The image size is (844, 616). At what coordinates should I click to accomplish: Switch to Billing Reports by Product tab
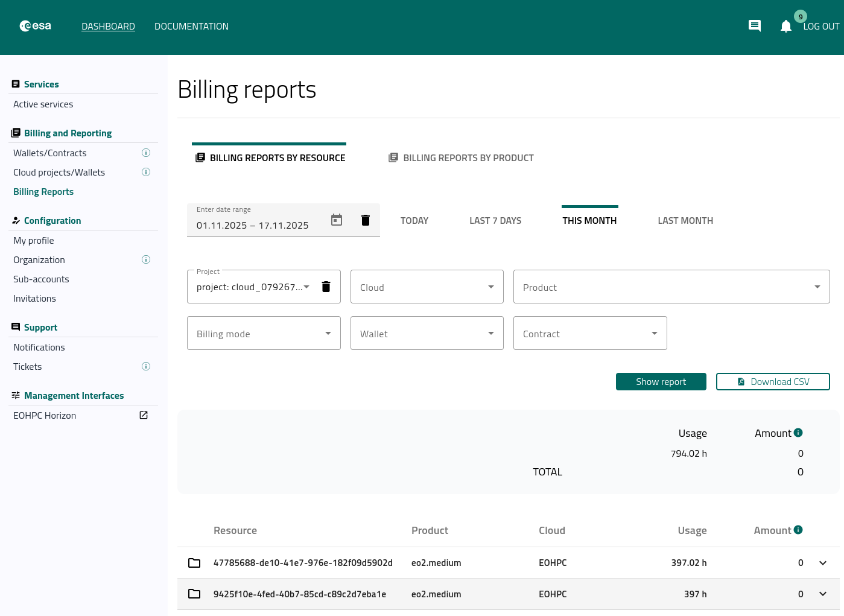pos(462,158)
